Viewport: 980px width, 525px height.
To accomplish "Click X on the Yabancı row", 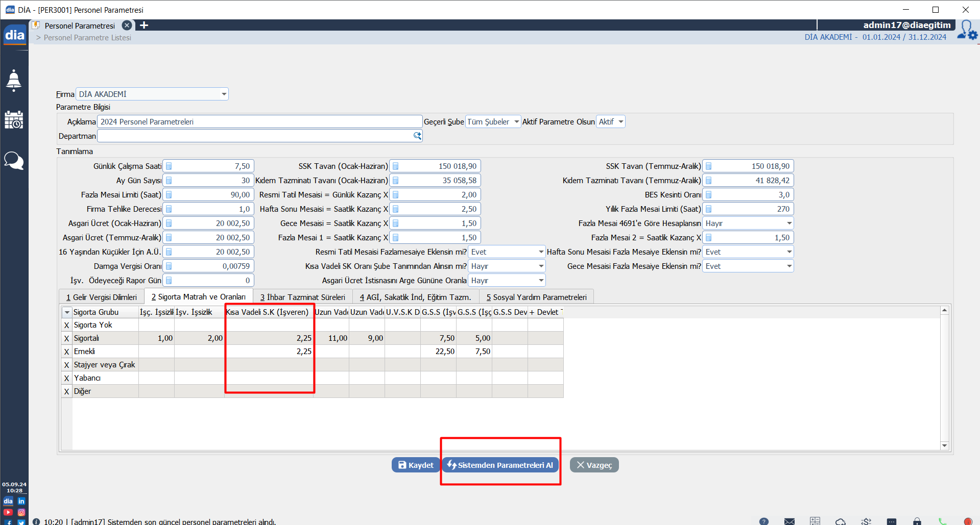I will coord(66,378).
